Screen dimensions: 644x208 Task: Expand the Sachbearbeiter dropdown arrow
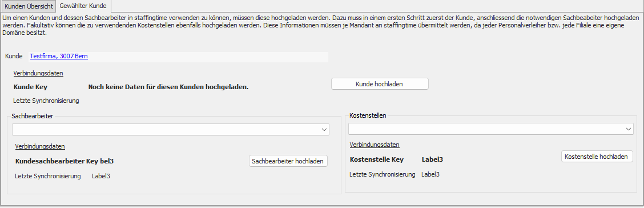coord(324,130)
